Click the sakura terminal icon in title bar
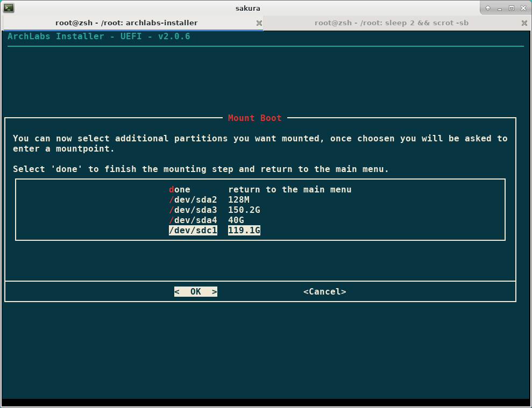Viewport: 532px width, 408px height. click(9, 8)
